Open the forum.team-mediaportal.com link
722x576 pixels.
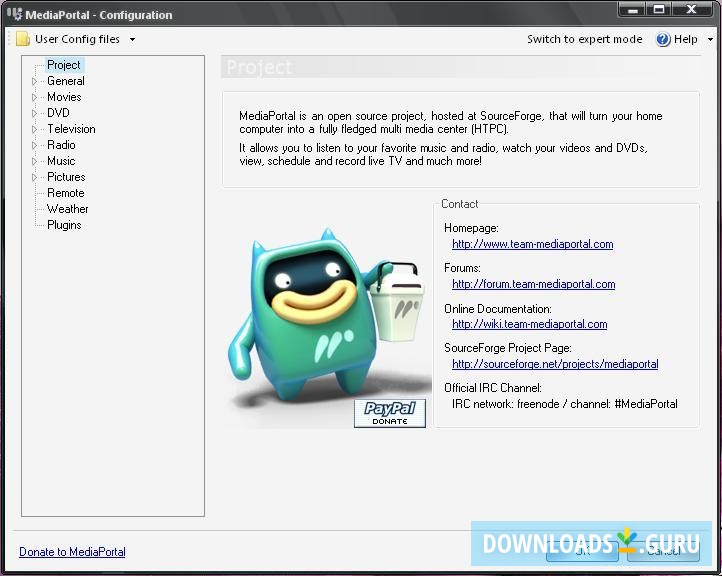(x=533, y=284)
